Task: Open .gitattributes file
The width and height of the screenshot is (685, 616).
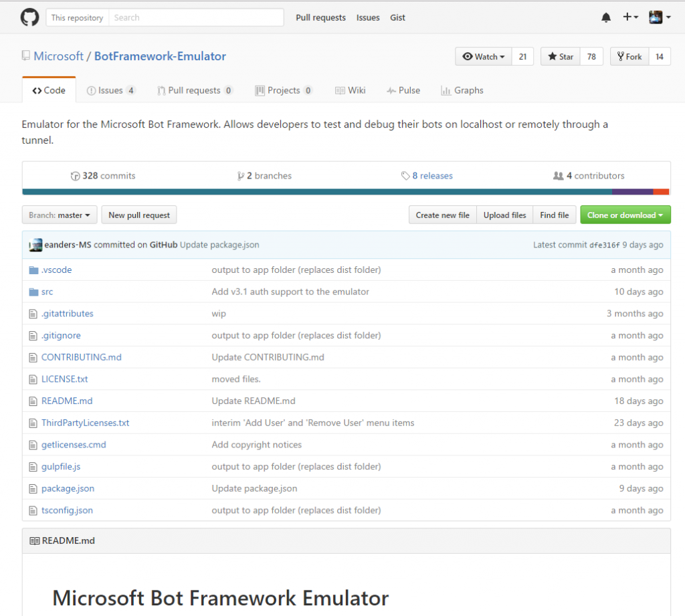Action: pyautogui.click(x=68, y=314)
